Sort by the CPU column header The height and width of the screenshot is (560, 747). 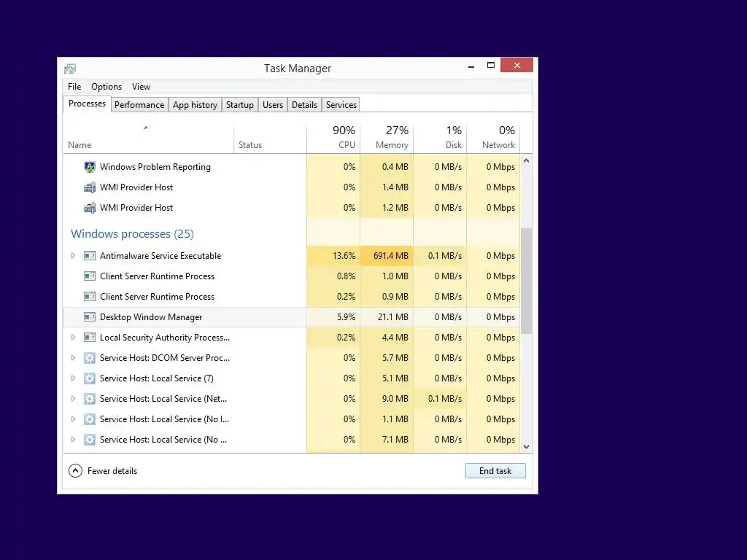(333, 138)
